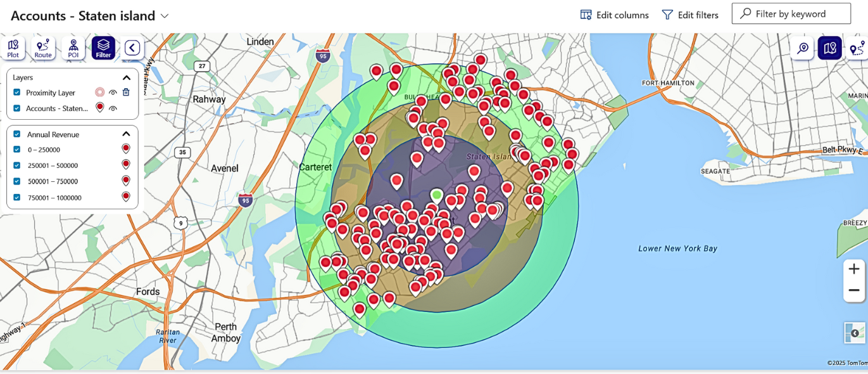This screenshot has width=868, height=374.
Task: Toggle Proximity Layer visibility eye icon
Action: tap(113, 93)
